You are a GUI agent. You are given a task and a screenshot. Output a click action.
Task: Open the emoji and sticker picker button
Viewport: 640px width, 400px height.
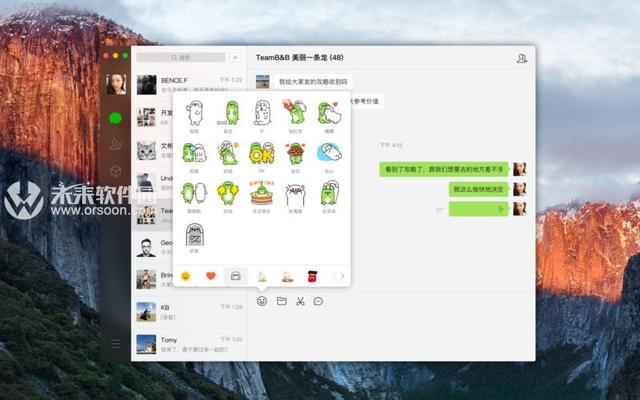coord(262,301)
